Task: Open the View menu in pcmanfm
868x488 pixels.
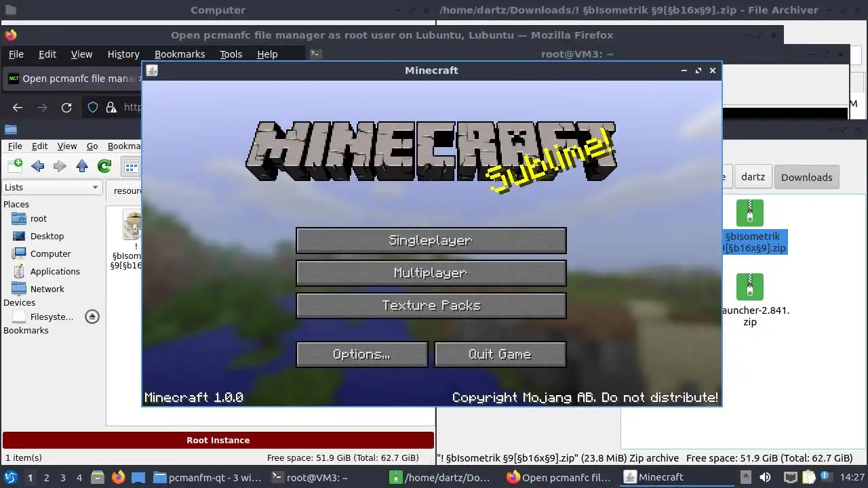Action: 67,146
